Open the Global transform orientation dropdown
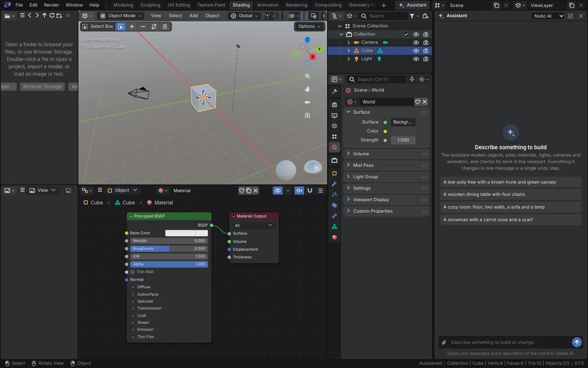588x368 pixels. coord(245,16)
